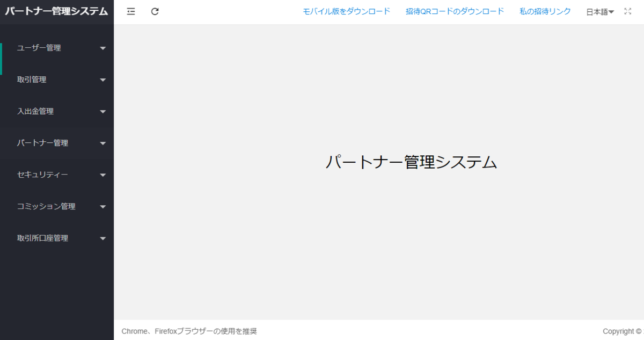Click the モバイル版をダウンロード link
The image size is (644, 340).
(x=346, y=11)
